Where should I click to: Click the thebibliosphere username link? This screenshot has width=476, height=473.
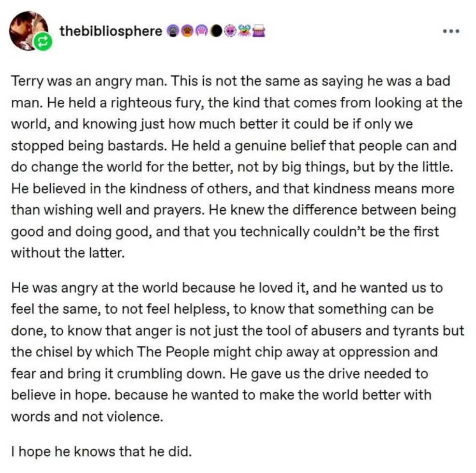click(x=111, y=31)
